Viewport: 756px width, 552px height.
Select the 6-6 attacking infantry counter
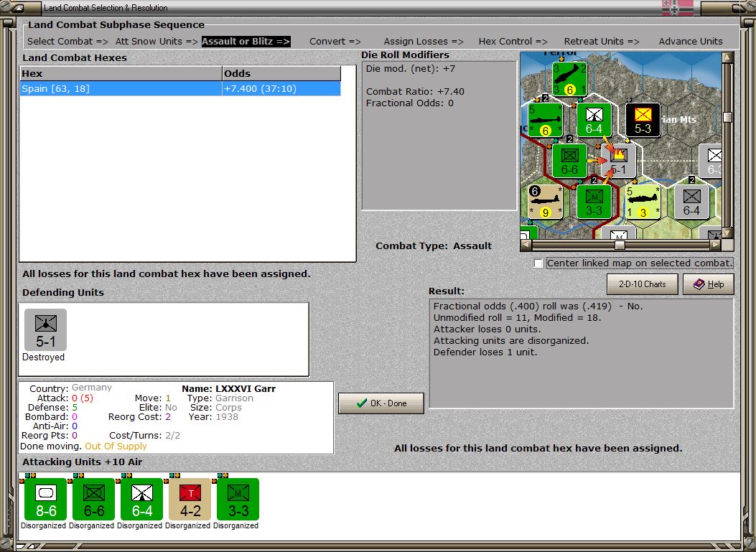[x=93, y=499]
